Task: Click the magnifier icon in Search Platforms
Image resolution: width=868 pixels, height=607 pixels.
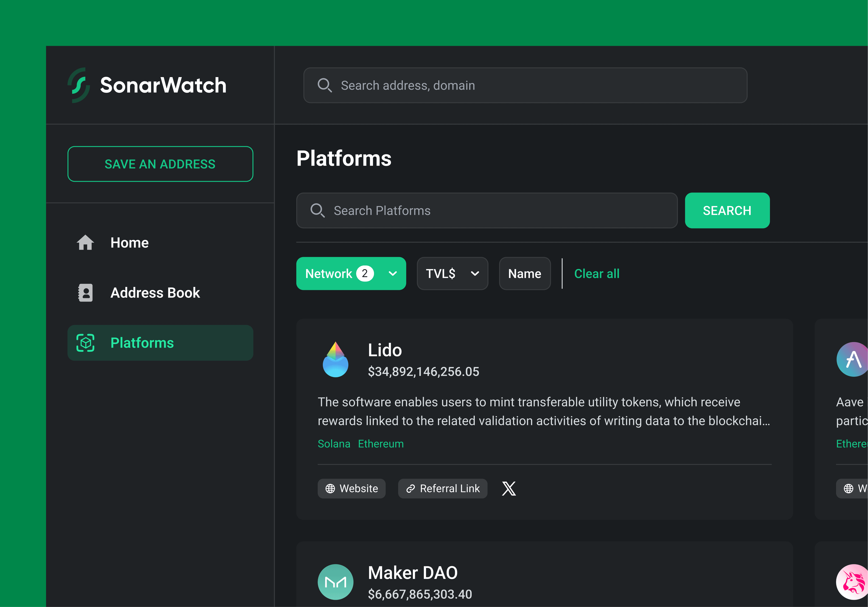Action: [317, 211]
